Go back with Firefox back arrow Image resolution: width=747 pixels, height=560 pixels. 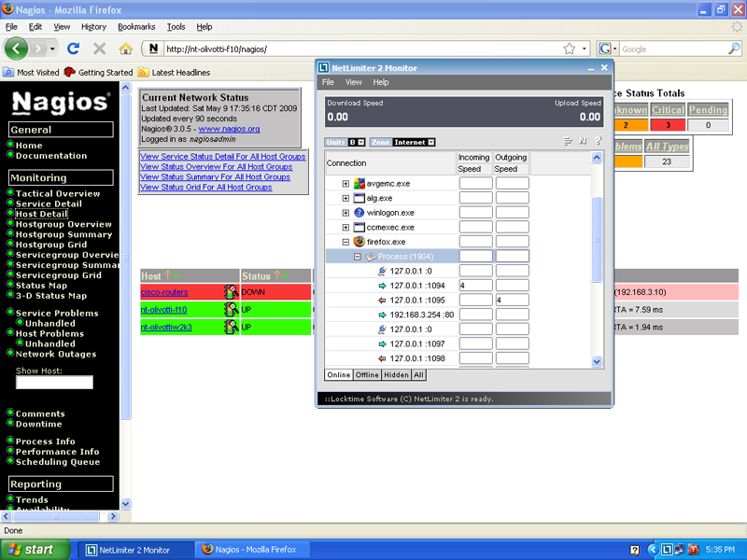[16, 49]
